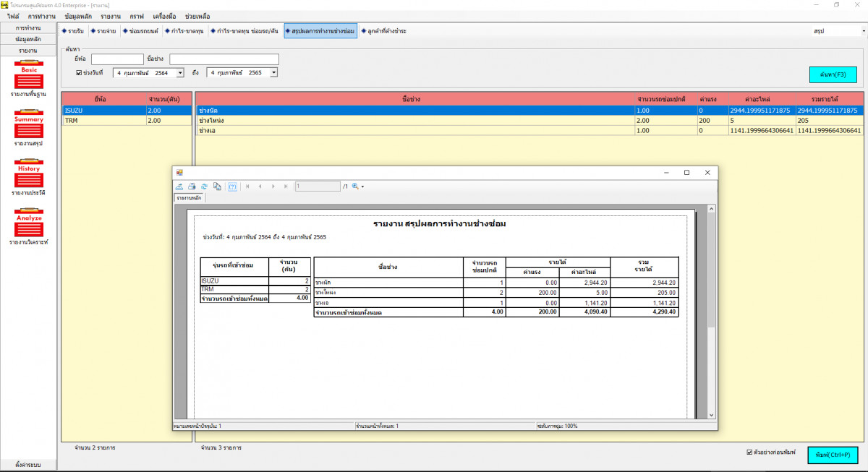Open the start date dropdown (2564)
This screenshot has height=472, width=868.
(x=179, y=72)
